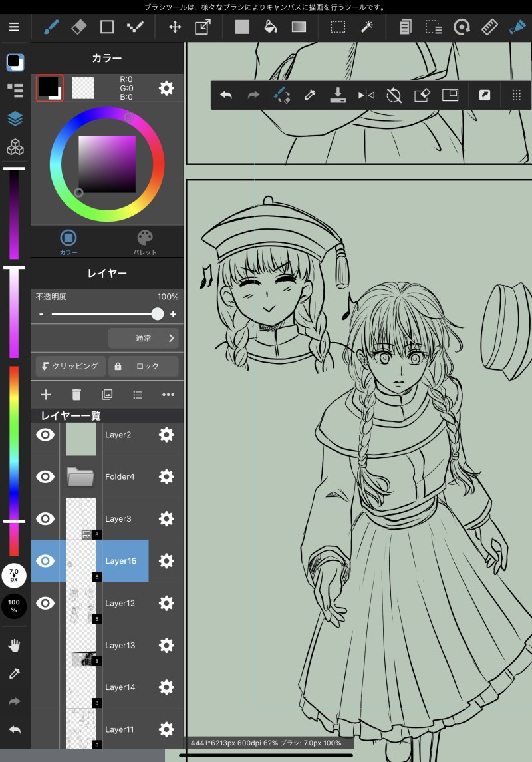Decrease opacity with minus button
The image size is (532, 762).
[41, 315]
